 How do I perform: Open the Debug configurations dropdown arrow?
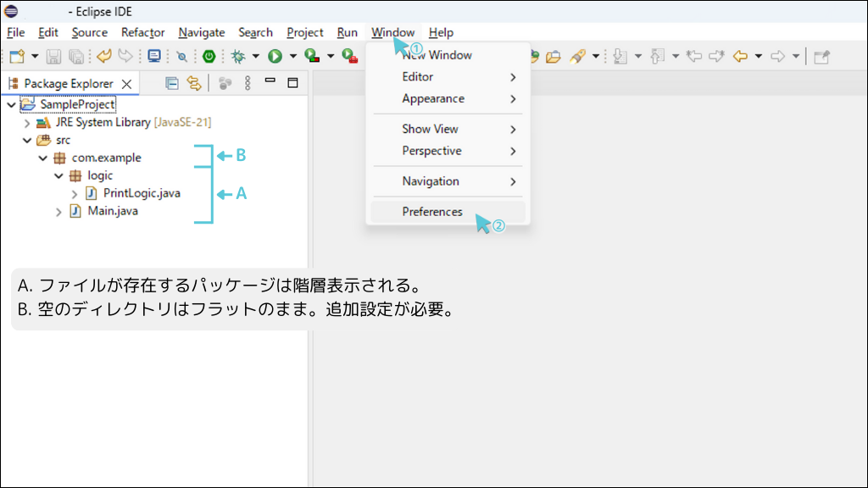[256, 57]
